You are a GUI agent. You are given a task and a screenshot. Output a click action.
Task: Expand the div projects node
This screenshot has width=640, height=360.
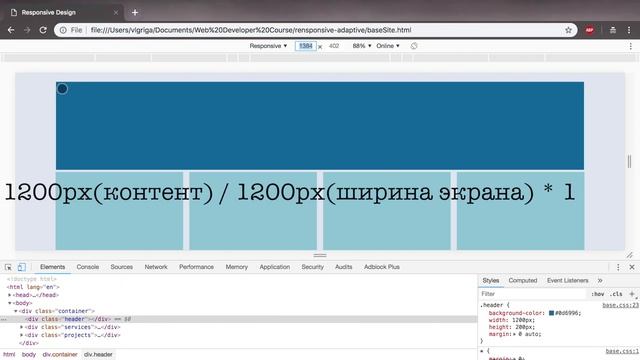click(x=22, y=335)
